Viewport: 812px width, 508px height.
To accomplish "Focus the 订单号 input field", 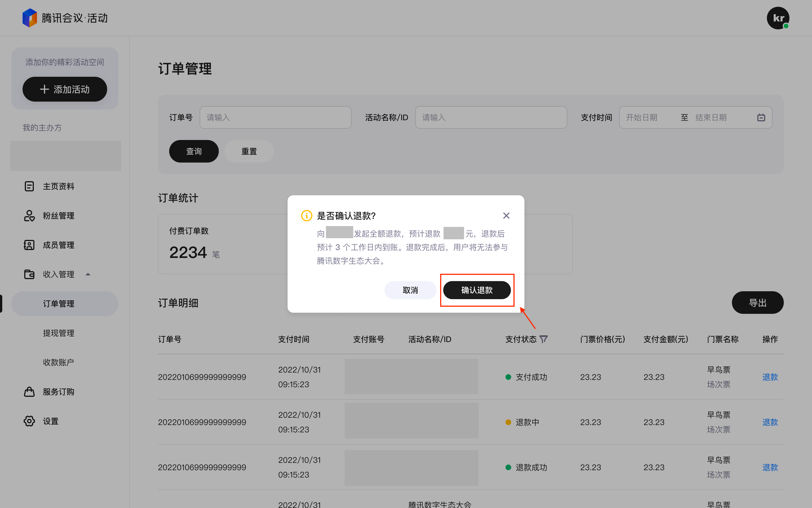I will (x=275, y=117).
